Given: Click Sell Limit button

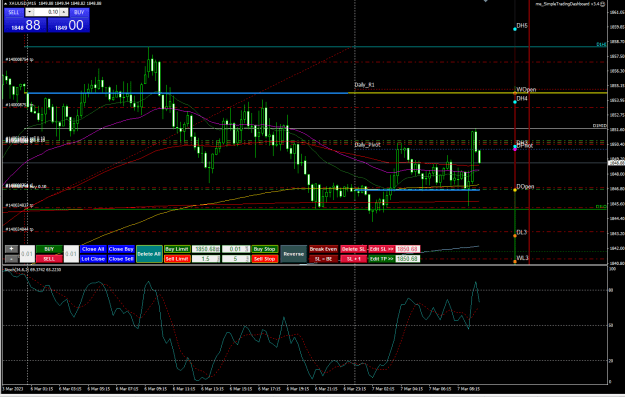Looking at the screenshot, I should [x=177, y=259].
